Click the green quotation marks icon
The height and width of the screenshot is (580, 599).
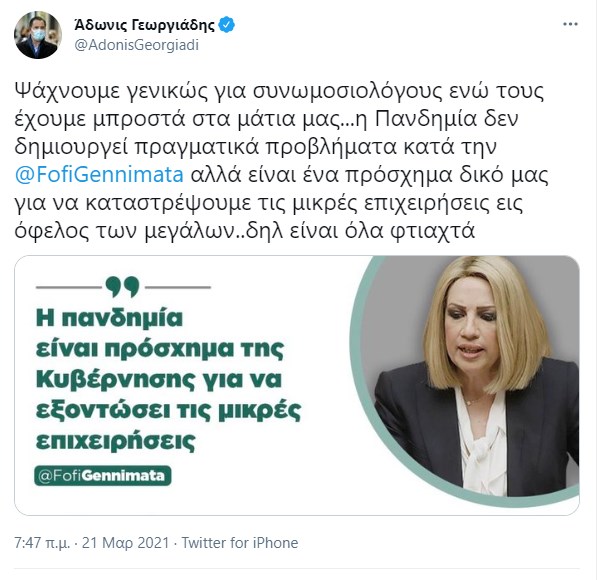122,287
